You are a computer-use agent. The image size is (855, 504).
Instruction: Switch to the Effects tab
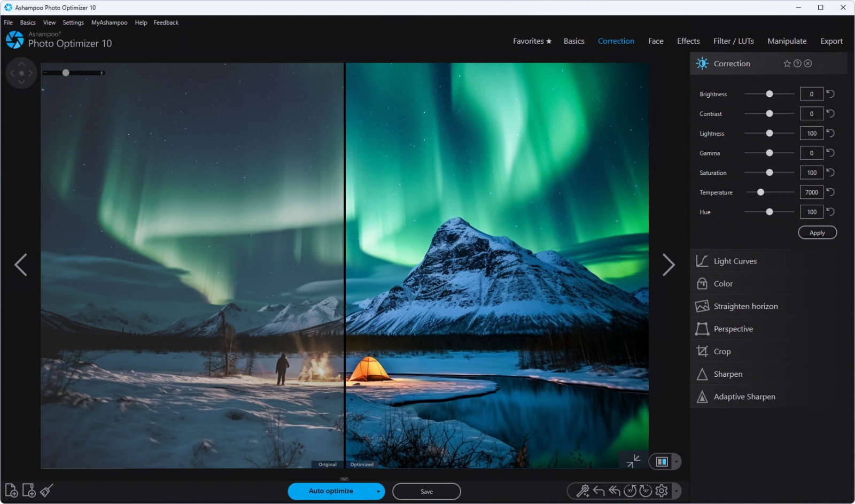coord(688,41)
